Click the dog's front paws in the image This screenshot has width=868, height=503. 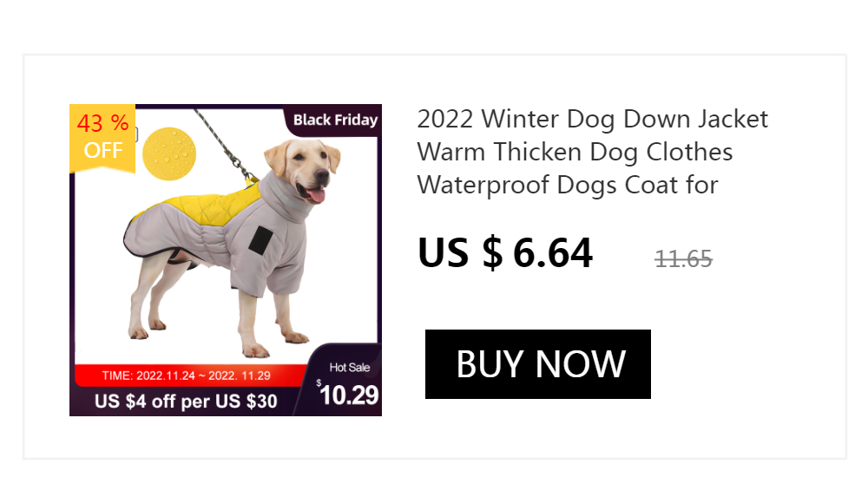pyautogui.click(x=275, y=343)
